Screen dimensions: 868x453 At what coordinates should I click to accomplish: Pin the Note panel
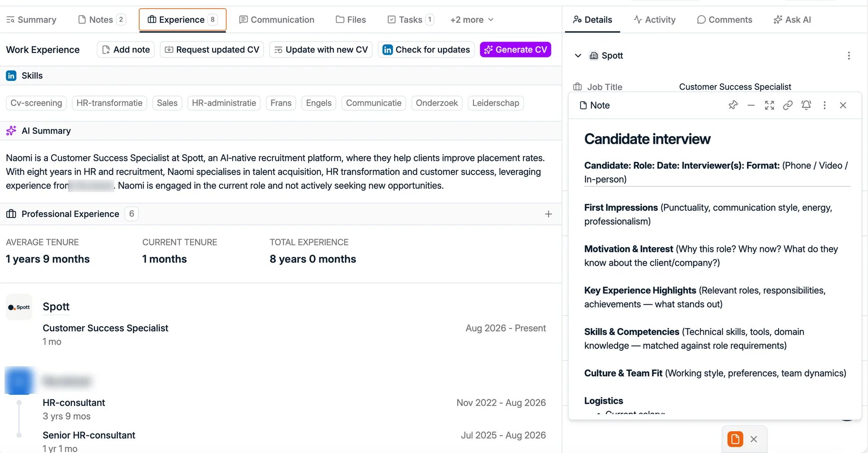733,105
